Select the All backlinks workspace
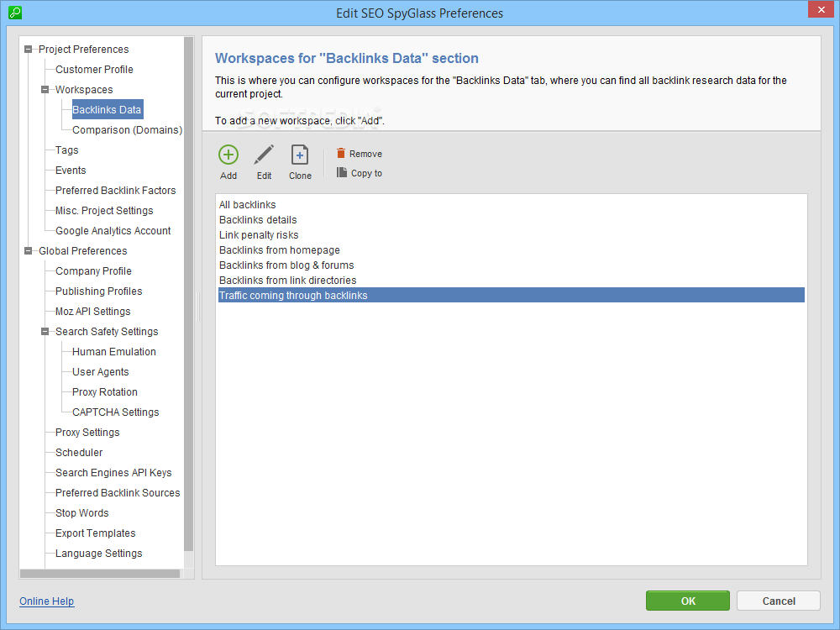 coord(511,205)
